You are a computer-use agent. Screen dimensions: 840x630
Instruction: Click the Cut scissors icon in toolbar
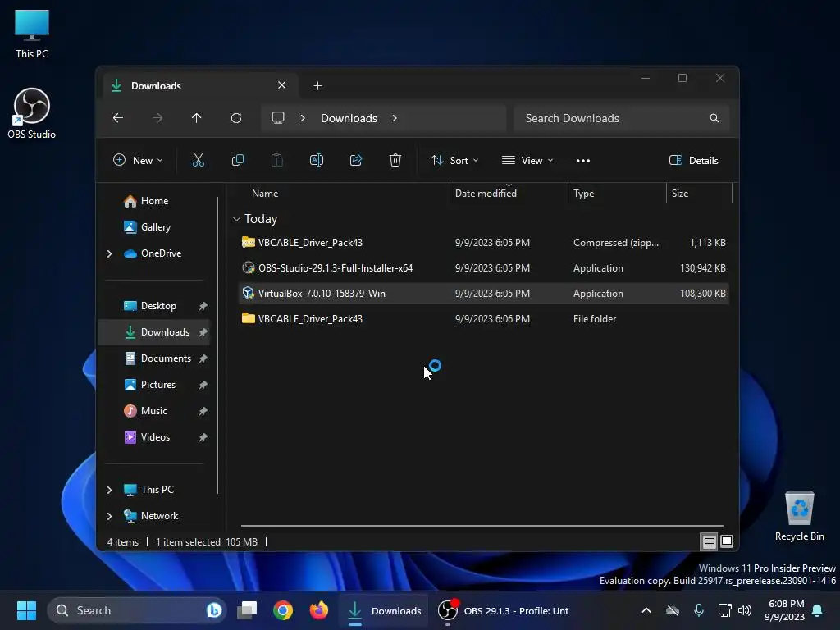pyautogui.click(x=199, y=160)
